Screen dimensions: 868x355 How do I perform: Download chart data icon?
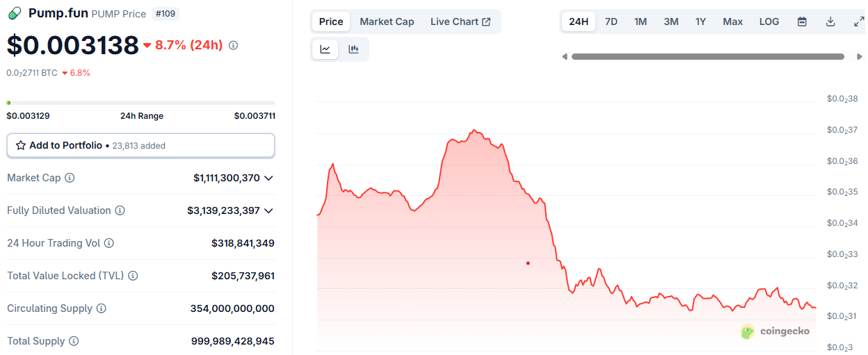(830, 22)
